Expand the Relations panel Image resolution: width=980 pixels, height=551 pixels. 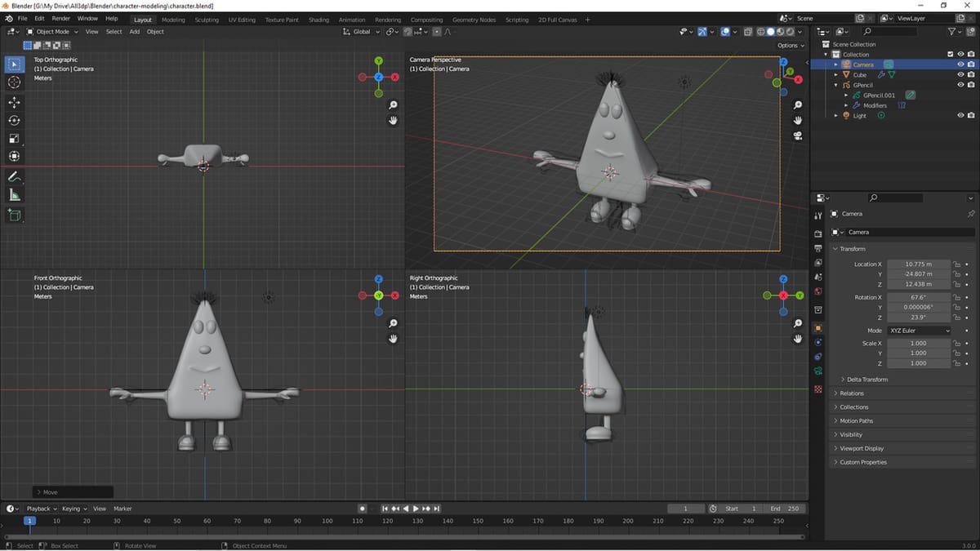point(849,393)
